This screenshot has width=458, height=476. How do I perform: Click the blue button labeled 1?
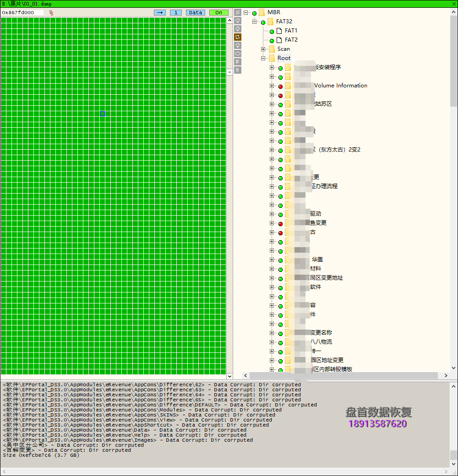[x=176, y=12]
